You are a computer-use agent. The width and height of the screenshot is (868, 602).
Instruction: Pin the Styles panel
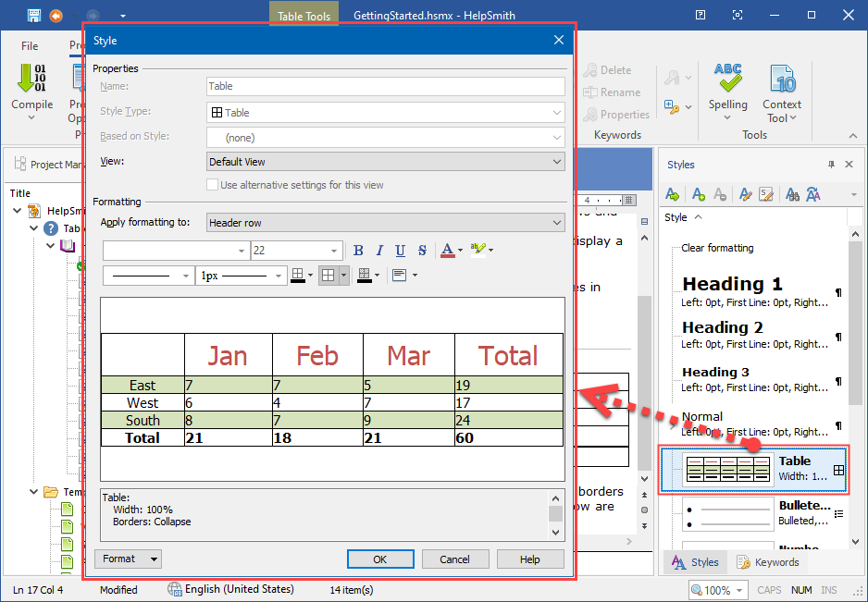831,165
